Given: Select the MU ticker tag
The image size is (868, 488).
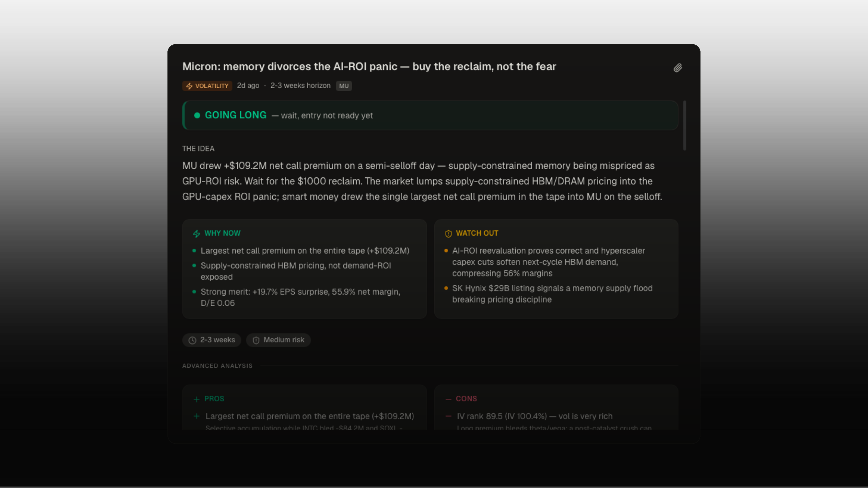Looking at the screenshot, I should click(x=344, y=86).
